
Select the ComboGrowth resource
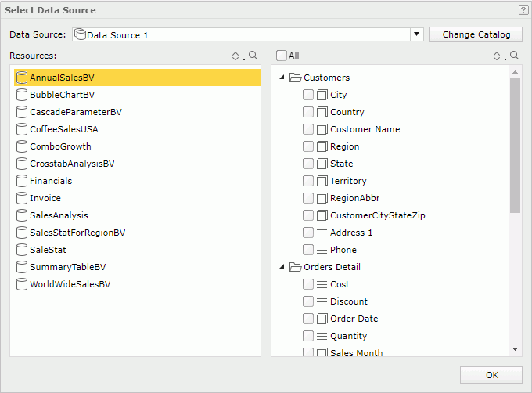(x=137, y=146)
